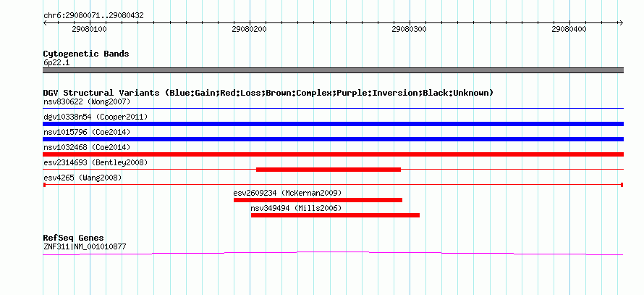The width and height of the screenshot is (644, 295).
Task: Click the chr6:29080071..29080432 coordinate label
Action: [x=93, y=15]
